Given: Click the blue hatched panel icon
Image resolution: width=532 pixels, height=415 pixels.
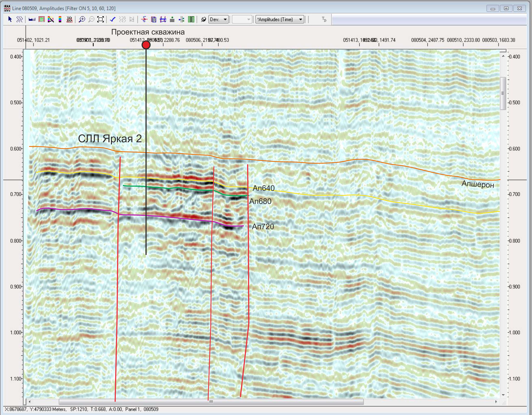Looking at the screenshot, I should tap(154, 19).
